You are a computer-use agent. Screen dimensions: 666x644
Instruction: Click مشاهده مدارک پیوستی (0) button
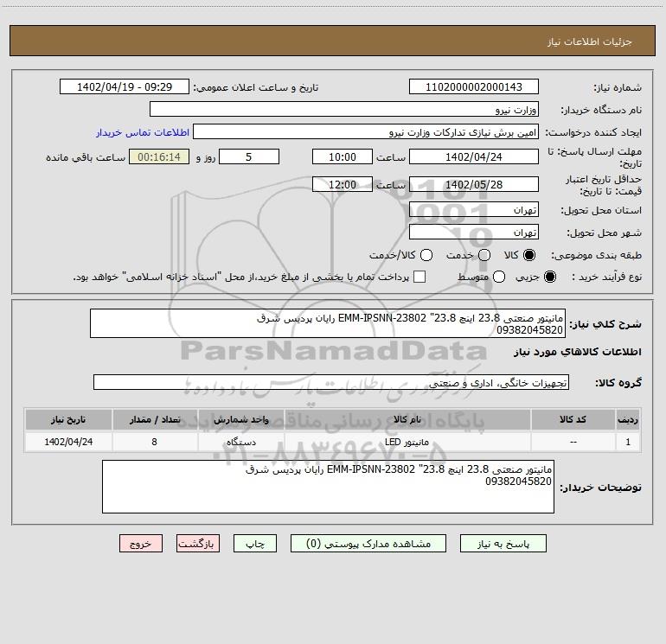pos(368,544)
